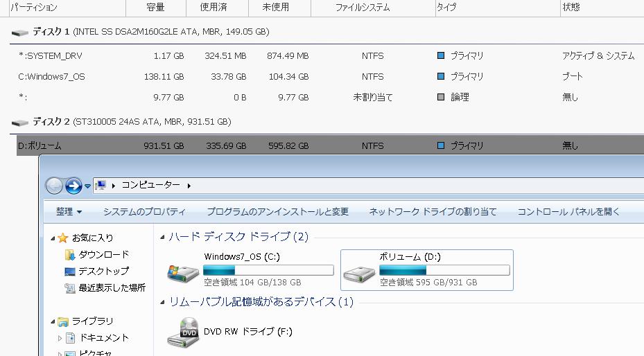Sort by the 状態 column header
Image resolution: width=644 pixels, height=356 pixels.
[x=602, y=8]
